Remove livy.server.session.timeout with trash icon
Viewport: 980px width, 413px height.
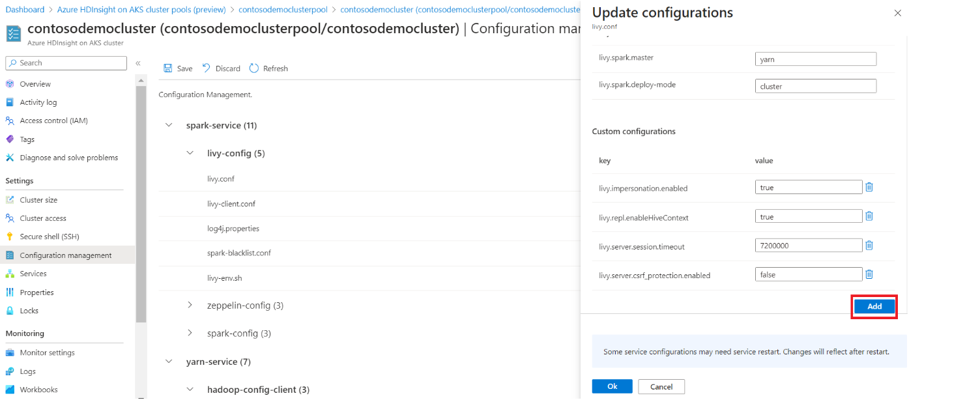(869, 246)
